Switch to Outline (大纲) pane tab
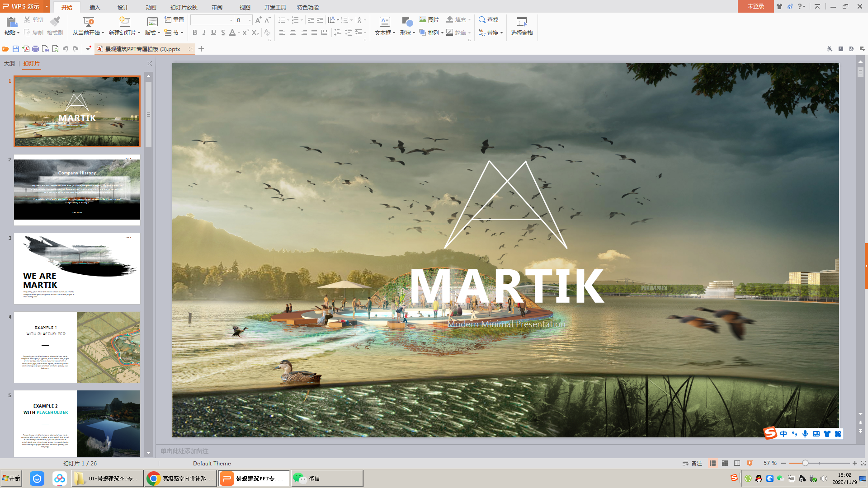 coord(9,63)
